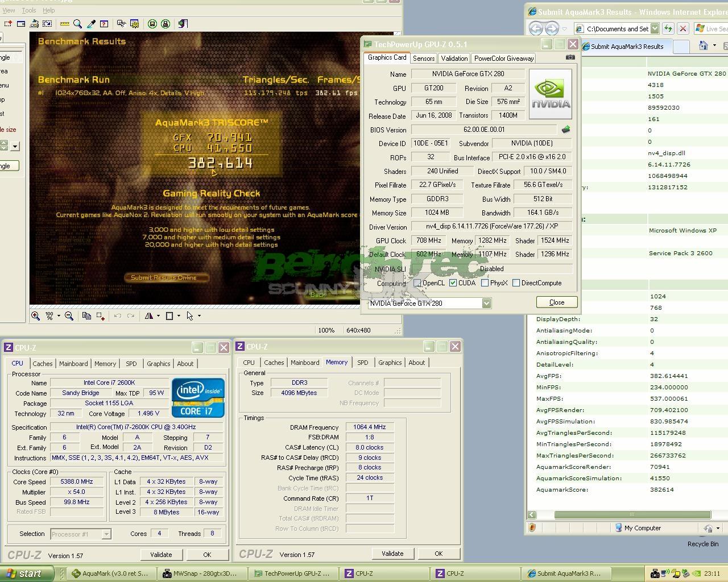Click Validate in the left CPU-Z window

[161, 555]
